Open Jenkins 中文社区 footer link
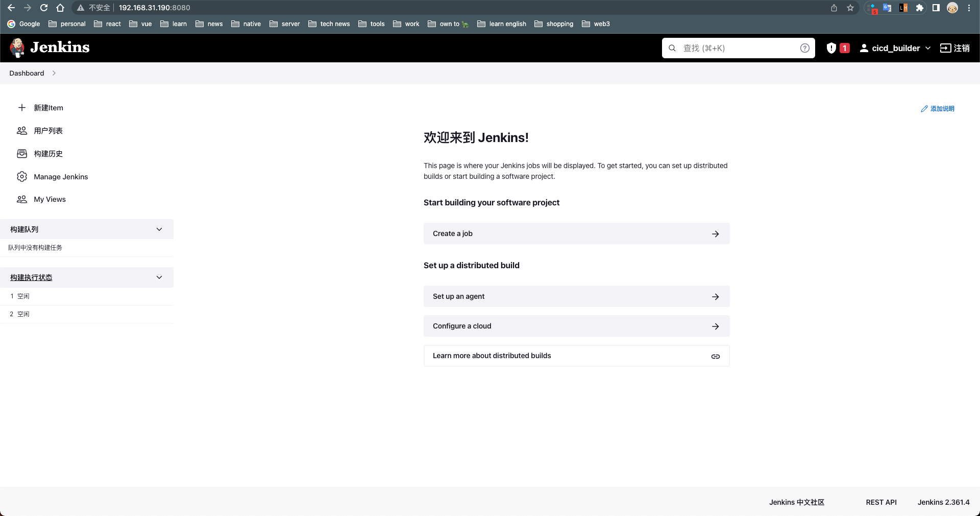This screenshot has height=516, width=980. pyautogui.click(x=797, y=502)
